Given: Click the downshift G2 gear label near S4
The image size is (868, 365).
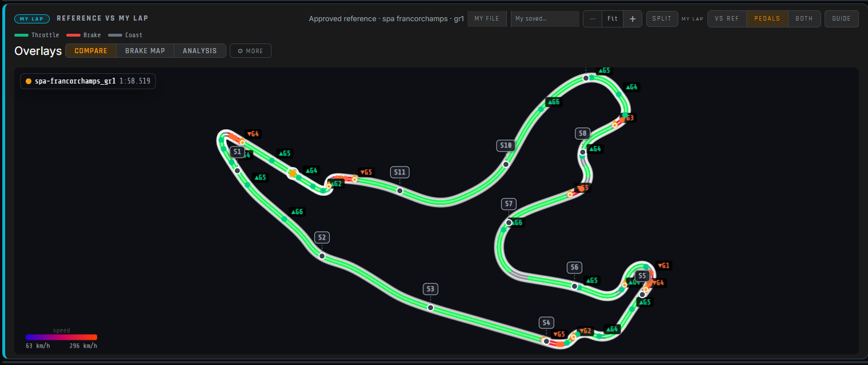Looking at the screenshot, I should coord(585,331).
